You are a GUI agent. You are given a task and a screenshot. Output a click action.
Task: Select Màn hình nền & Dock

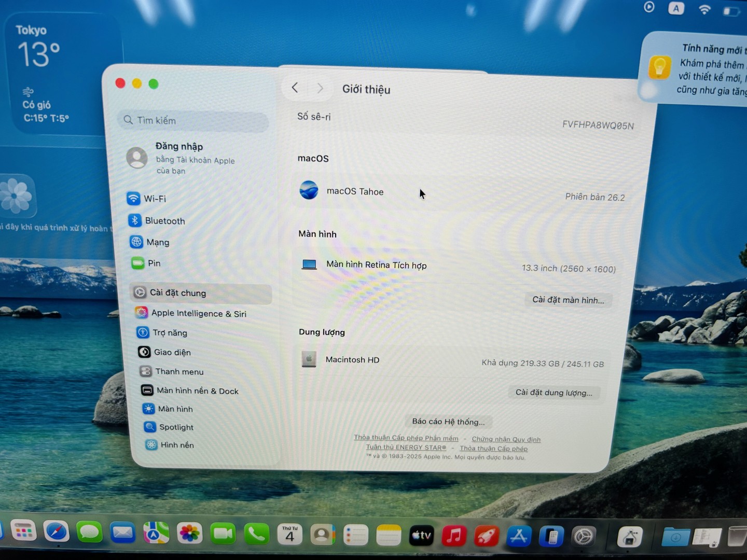(x=197, y=391)
